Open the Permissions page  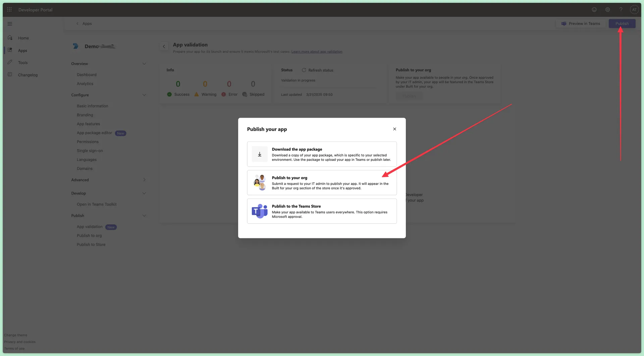(x=88, y=142)
